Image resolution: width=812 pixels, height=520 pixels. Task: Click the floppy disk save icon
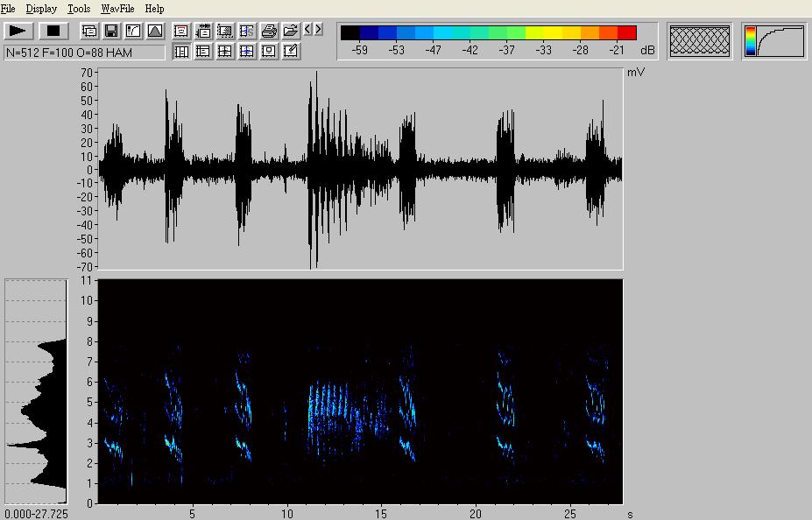tap(111, 31)
